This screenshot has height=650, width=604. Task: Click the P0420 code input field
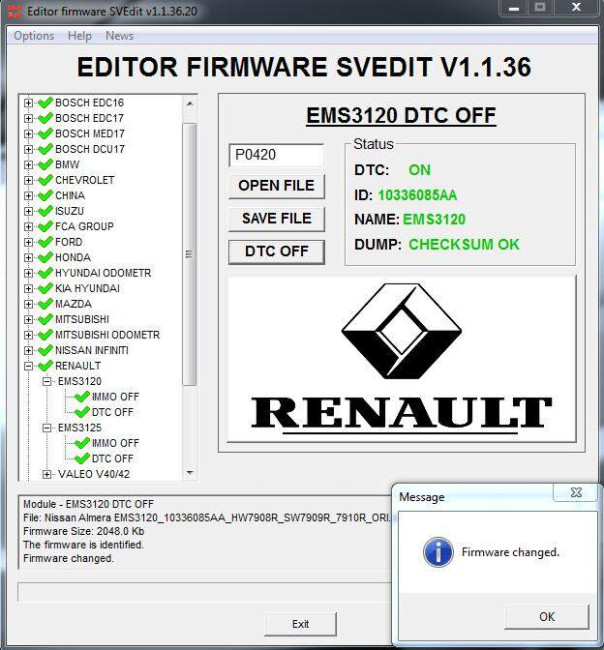click(x=276, y=155)
